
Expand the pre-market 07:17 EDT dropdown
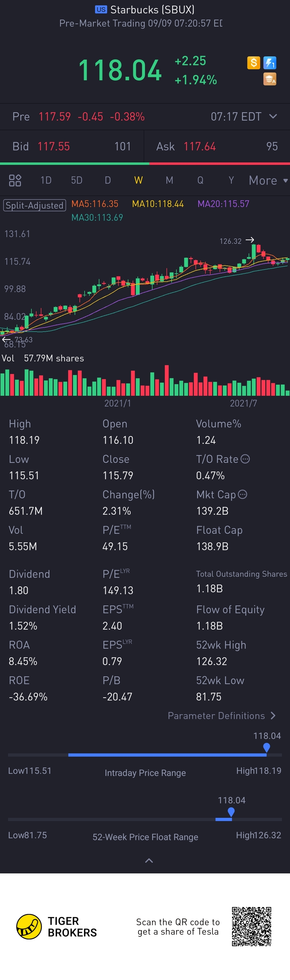tap(273, 117)
